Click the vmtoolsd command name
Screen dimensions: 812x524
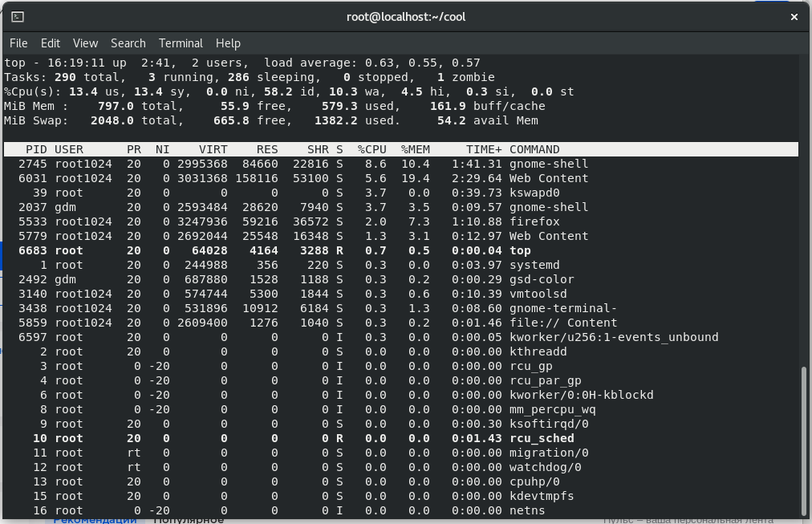coord(538,294)
